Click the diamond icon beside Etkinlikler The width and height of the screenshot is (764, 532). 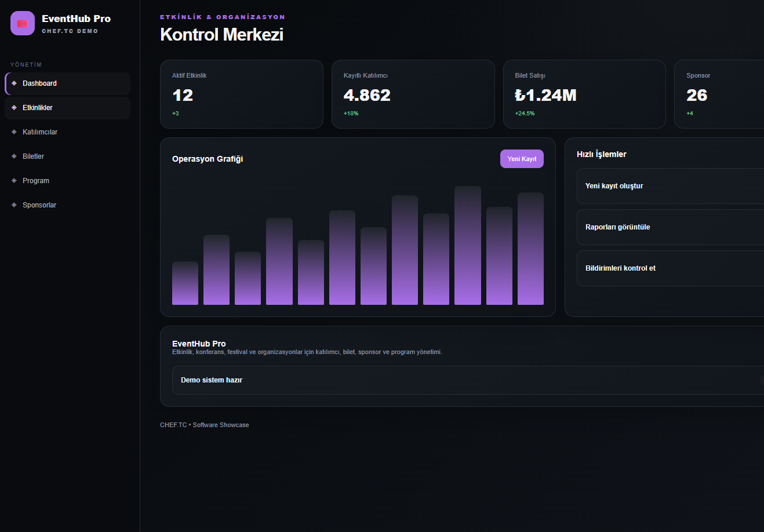point(14,108)
